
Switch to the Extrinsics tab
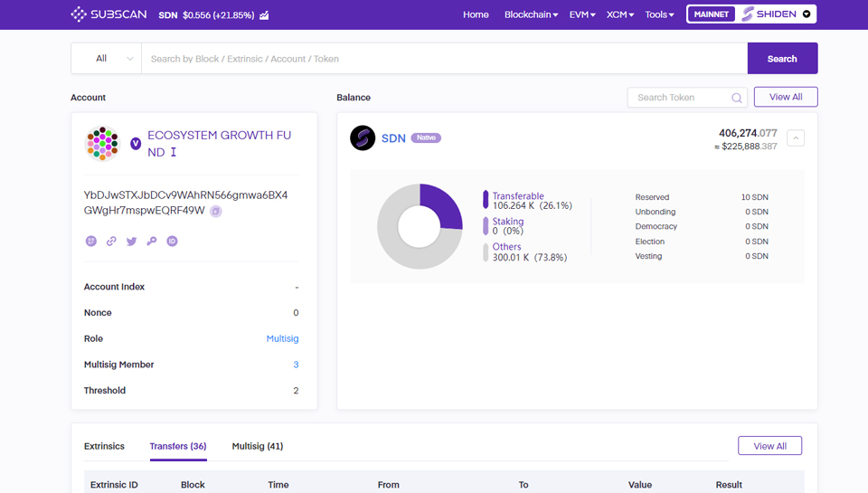(104, 446)
